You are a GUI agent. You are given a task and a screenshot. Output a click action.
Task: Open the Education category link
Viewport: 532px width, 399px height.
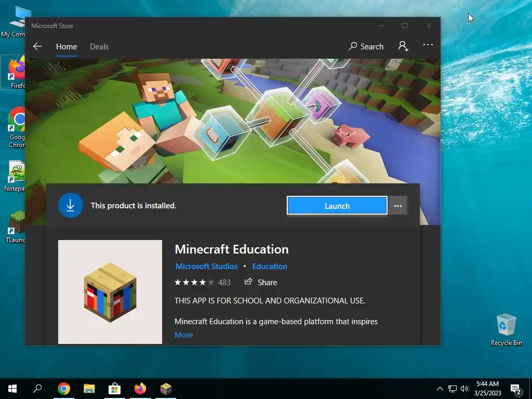pyautogui.click(x=270, y=267)
